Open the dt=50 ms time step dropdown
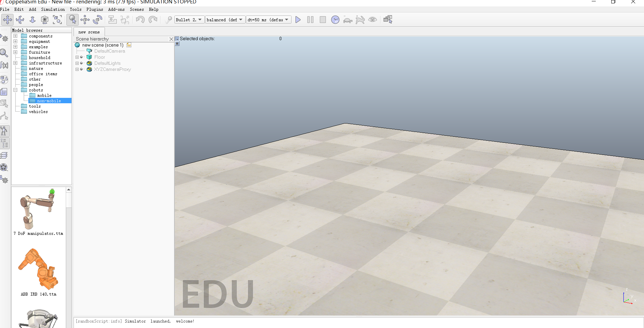The image size is (644, 328). pyautogui.click(x=269, y=20)
